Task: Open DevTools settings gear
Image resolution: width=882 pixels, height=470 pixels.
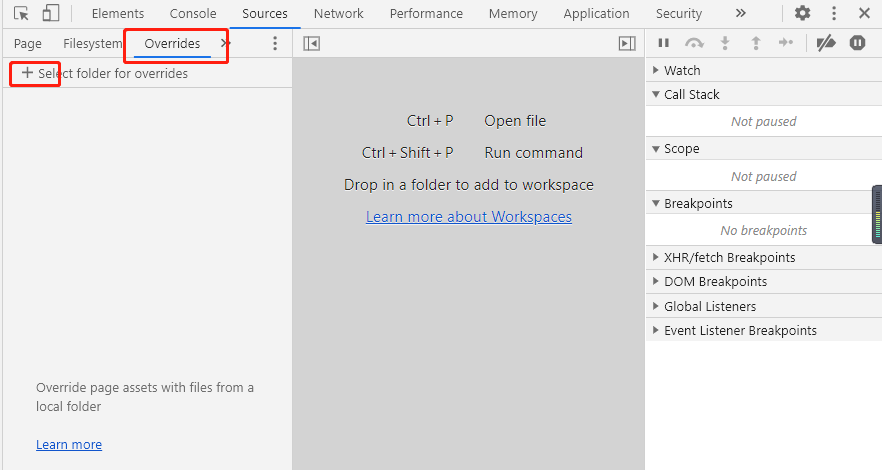Action: coord(803,13)
